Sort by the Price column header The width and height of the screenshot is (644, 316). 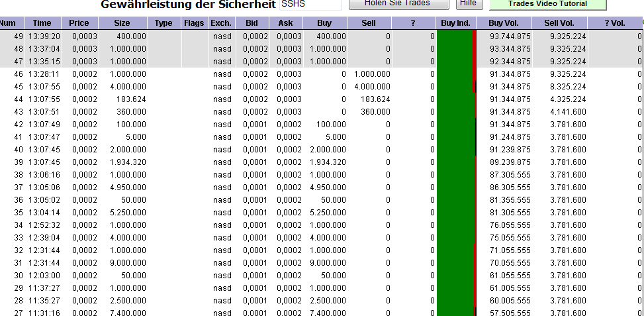(x=79, y=23)
